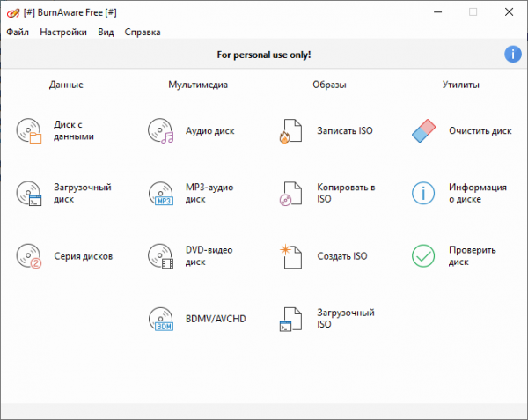Viewport: 528px width, 420px height.
Task: Click the green checkmark icon for Проверить диск
Action: [423, 256]
